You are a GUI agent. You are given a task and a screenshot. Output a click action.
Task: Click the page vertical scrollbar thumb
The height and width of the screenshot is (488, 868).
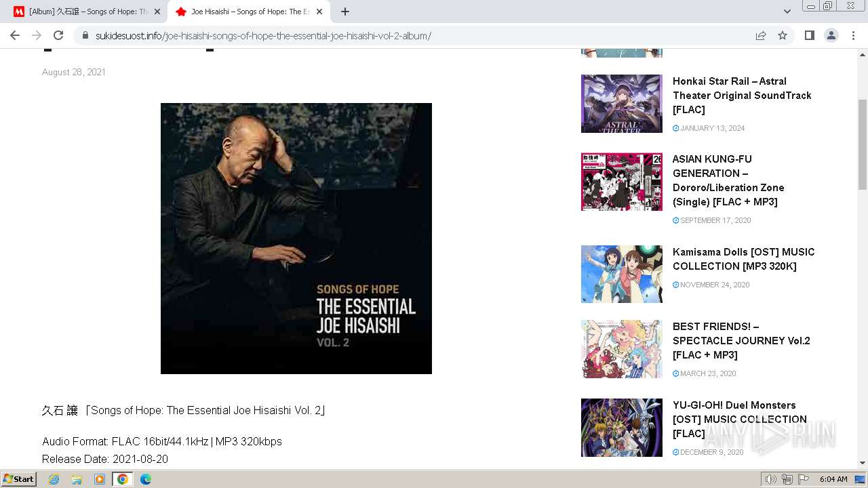tap(863, 144)
